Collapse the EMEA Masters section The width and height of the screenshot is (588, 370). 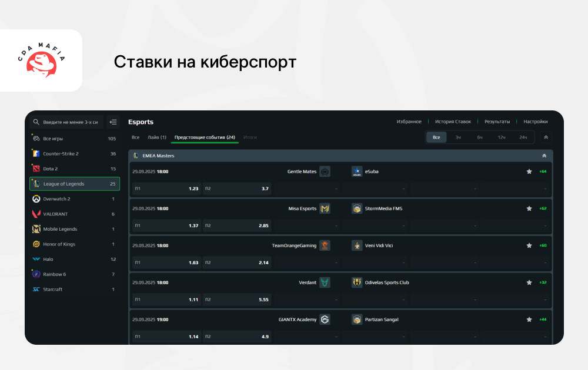(x=544, y=156)
